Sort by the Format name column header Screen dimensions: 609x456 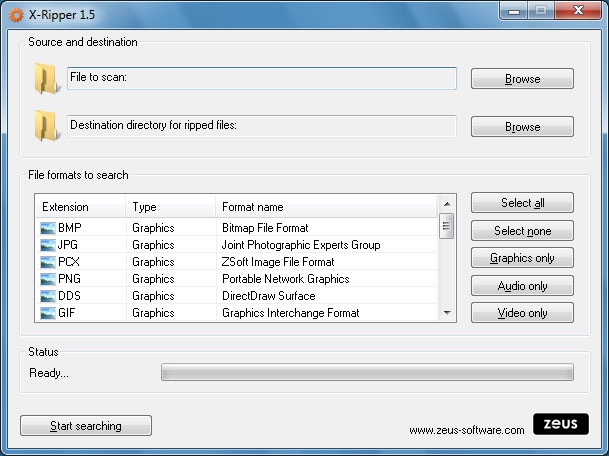pyautogui.click(x=326, y=207)
